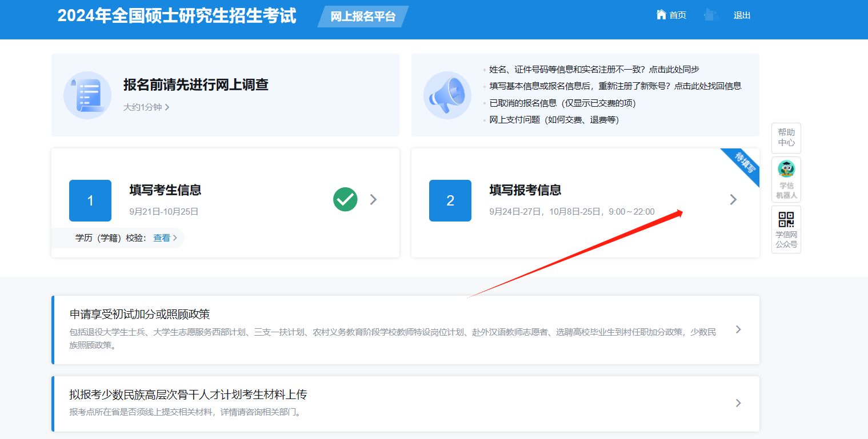This screenshot has height=439, width=868.
Task: Expand 填写考生信息 with its chevron arrow
Action: [373, 199]
